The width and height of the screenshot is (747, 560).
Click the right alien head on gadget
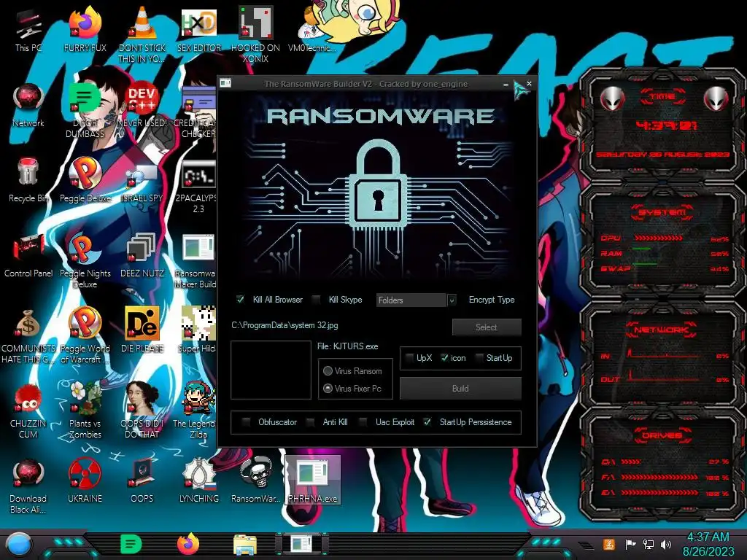click(x=716, y=98)
